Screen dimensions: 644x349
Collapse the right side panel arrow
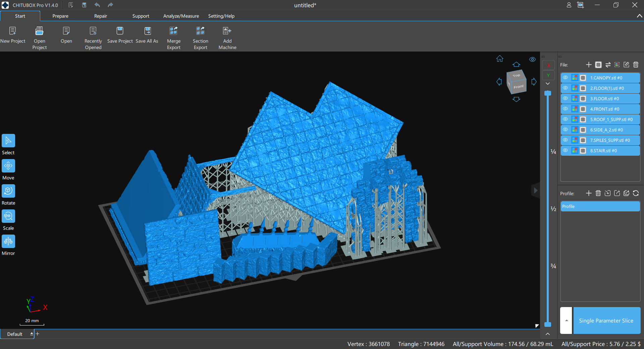tap(536, 191)
